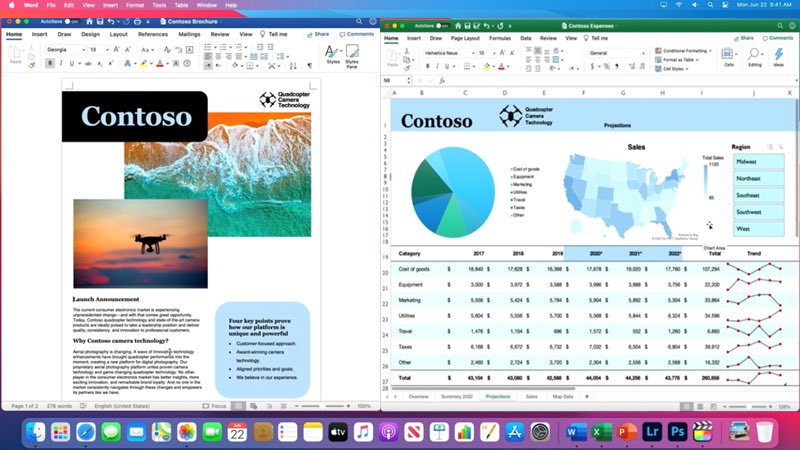The width and height of the screenshot is (800, 450).
Task: Click Tell me in Excel ribbon
Action: (x=595, y=38)
